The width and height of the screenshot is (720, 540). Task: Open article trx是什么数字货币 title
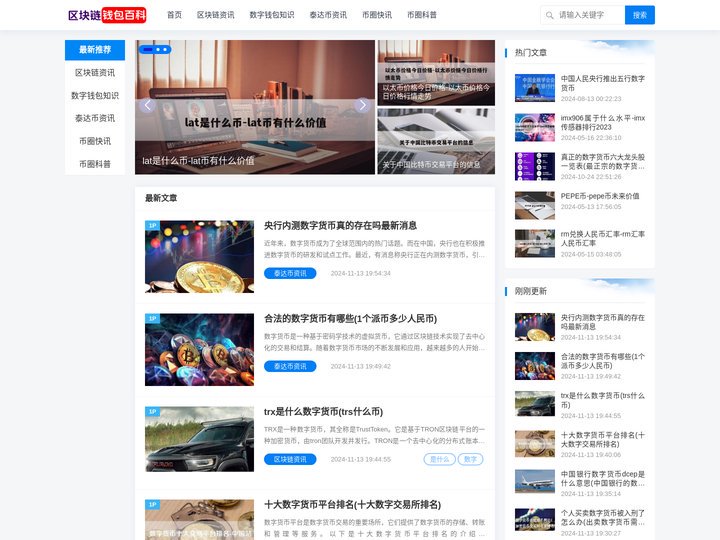323,412
